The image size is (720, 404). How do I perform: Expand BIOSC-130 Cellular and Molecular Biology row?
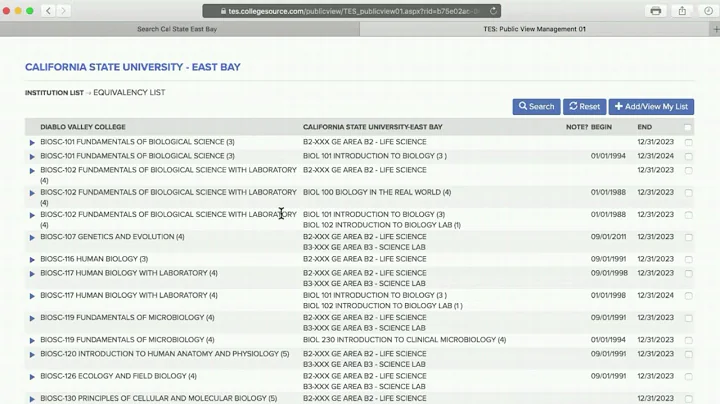(x=32, y=399)
